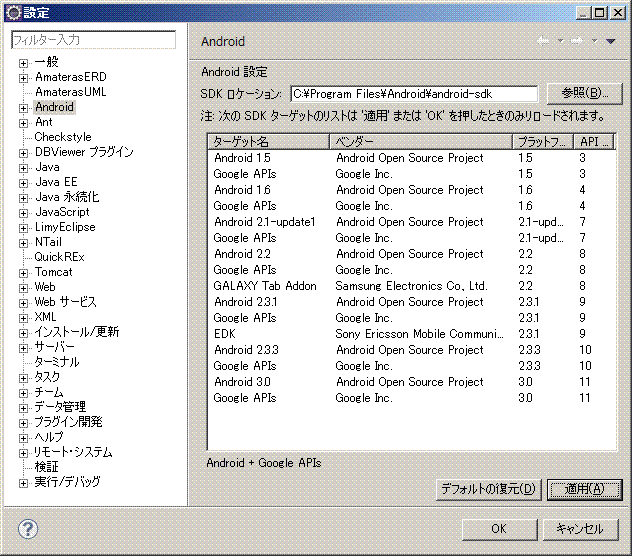Select the EDK target row
Image resolution: width=632 pixels, height=556 pixels.
tap(412, 334)
